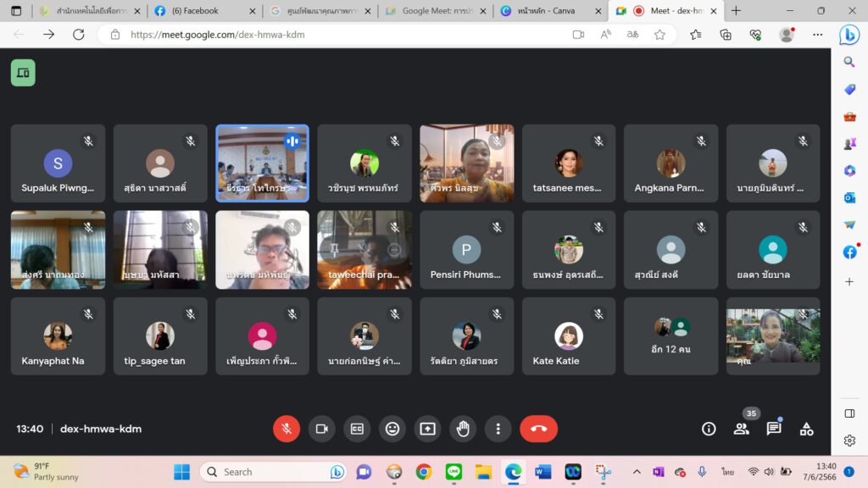Viewport: 868px width, 488px height.
Task: Open LINE app from the taskbar
Action: [453, 472]
